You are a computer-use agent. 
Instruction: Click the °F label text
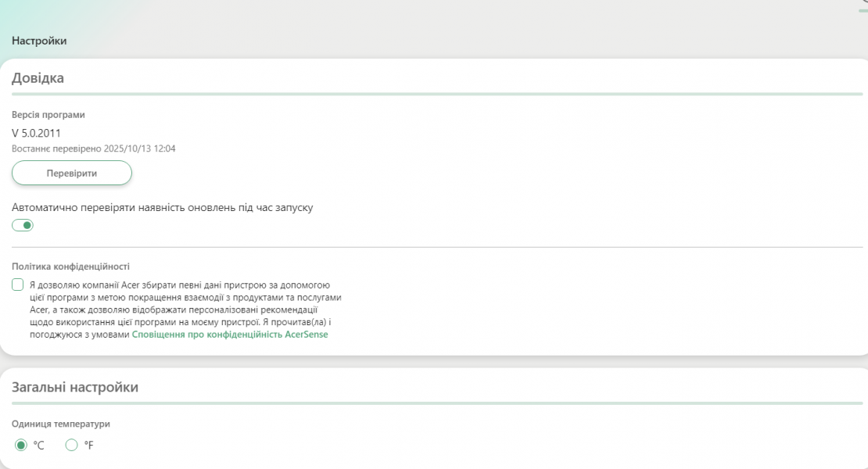[x=89, y=445]
